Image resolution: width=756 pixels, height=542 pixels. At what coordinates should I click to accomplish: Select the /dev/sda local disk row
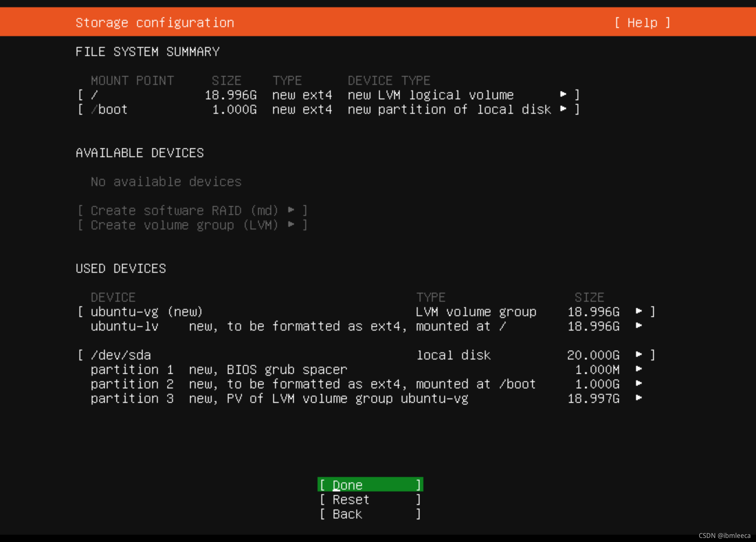click(121, 355)
